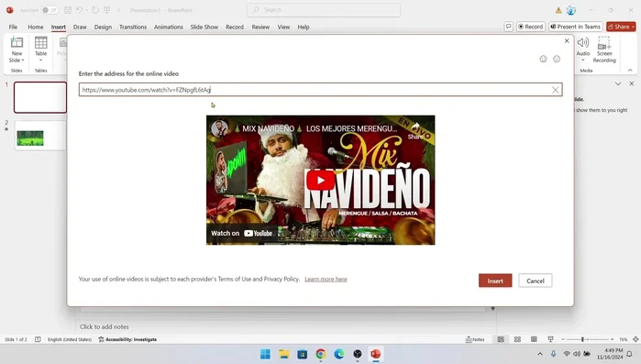Screen dimensions: 641x364
Task: Switch to the Home tab
Action: click(x=36, y=27)
